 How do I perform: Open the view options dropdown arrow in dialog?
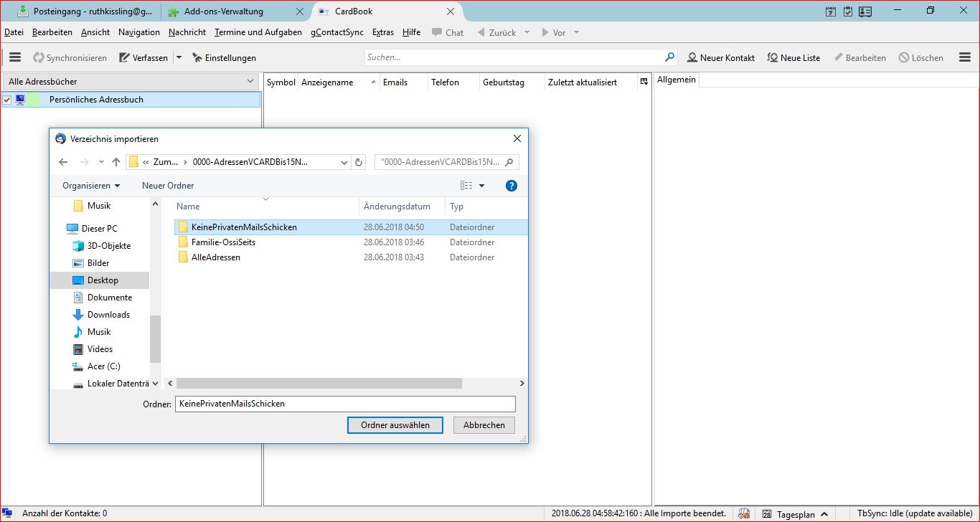click(x=481, y=186)
